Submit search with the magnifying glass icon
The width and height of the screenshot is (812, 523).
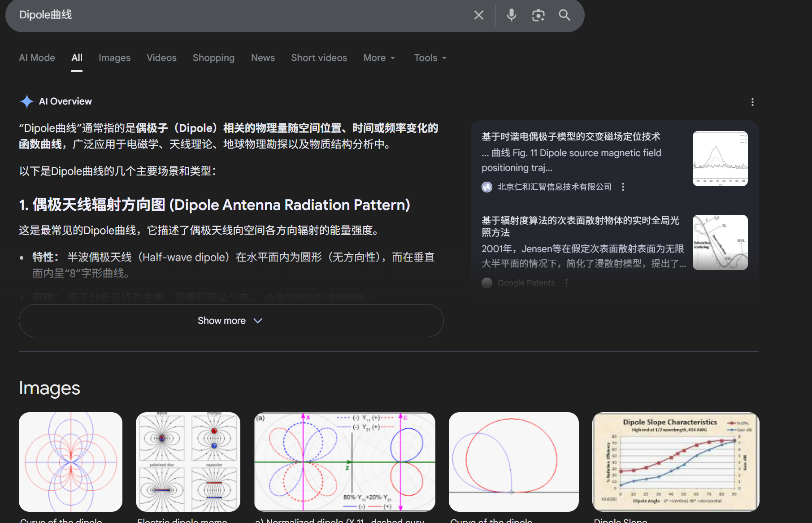(564, 15)
